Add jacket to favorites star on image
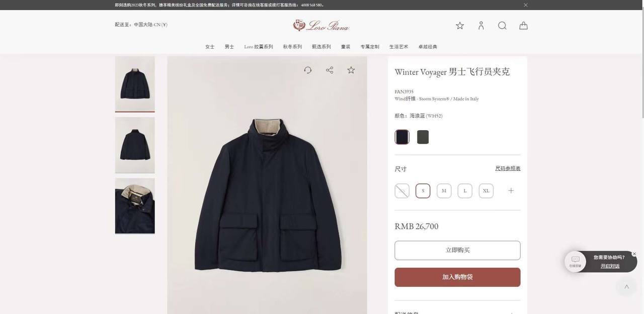Image resolution: width=644 pixels, height=314 pixels. click(351, 70)
